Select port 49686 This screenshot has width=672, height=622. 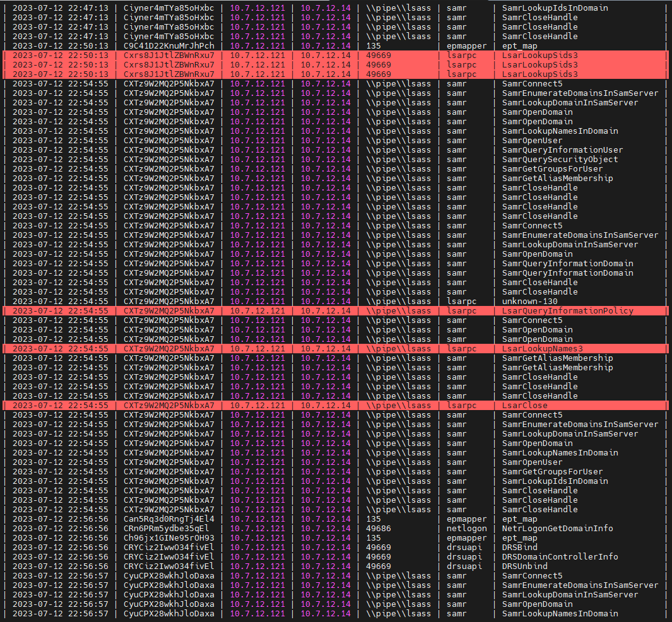[x=379, y=528]
